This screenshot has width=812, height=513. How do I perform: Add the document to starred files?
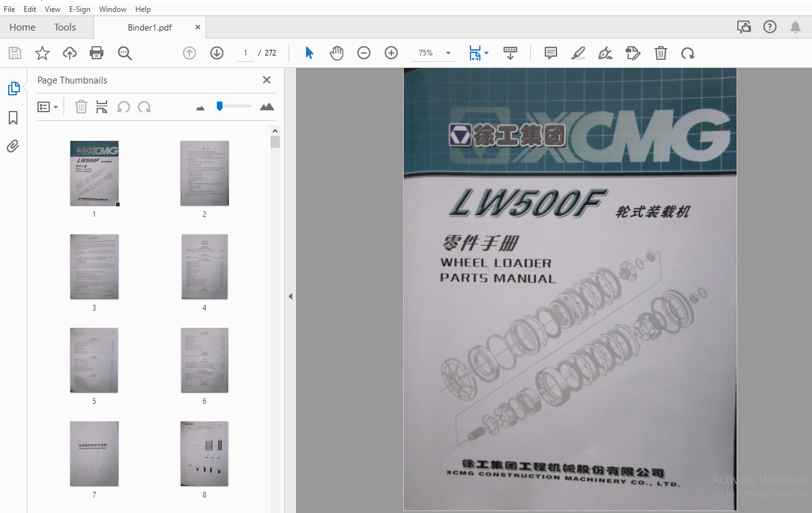[x=42, y=53]
